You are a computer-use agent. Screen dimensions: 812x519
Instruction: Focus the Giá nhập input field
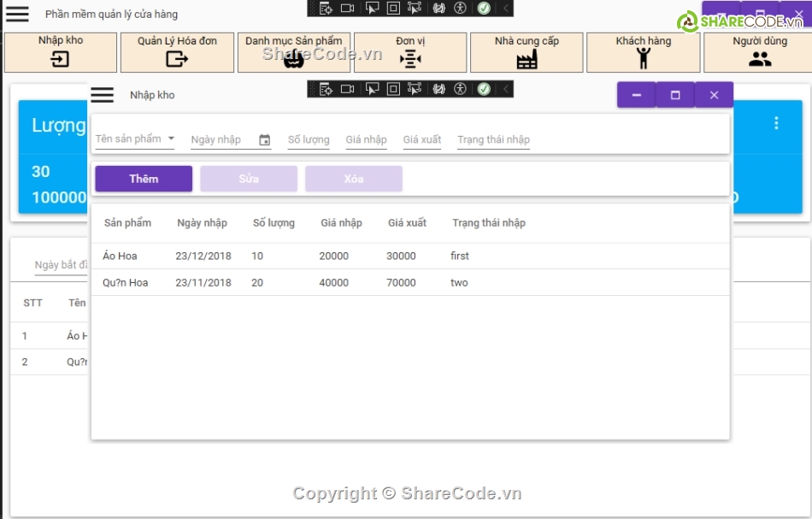(x=366, y=139)
